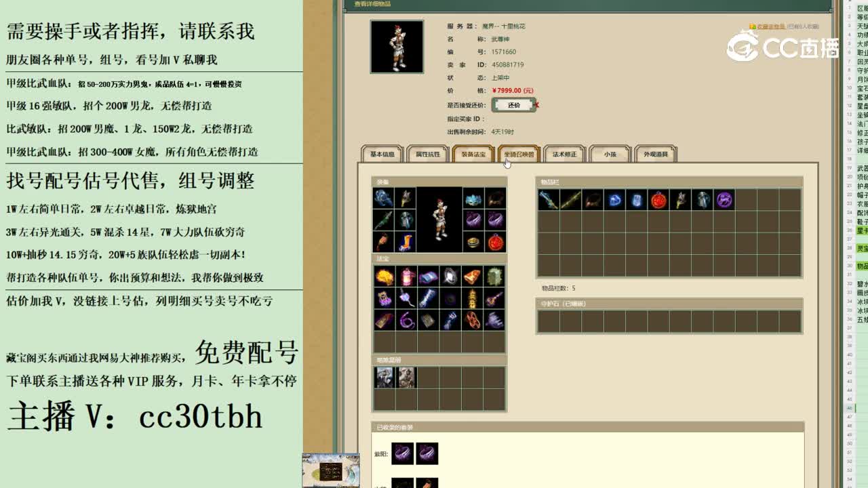868x488 pixels.
Task: Click the 守护石 (已镶嵌) panel header
Action: (x=669, y=304)
